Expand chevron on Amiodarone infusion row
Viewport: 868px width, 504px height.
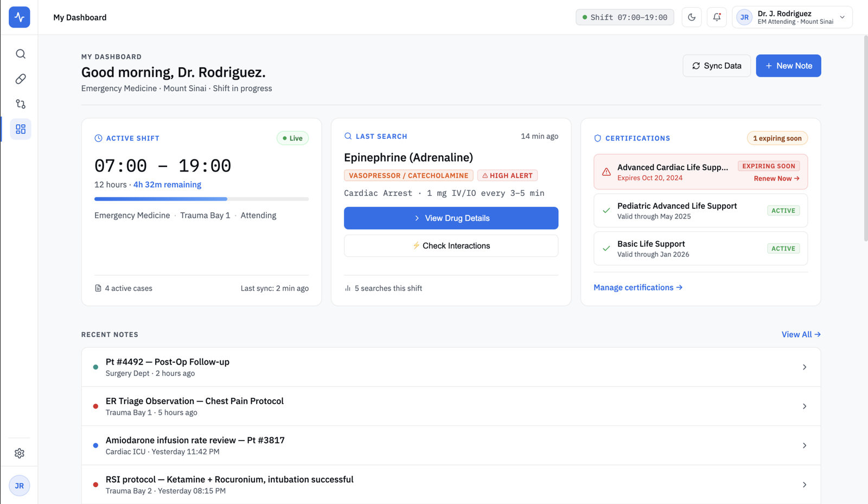pos(805,445)
